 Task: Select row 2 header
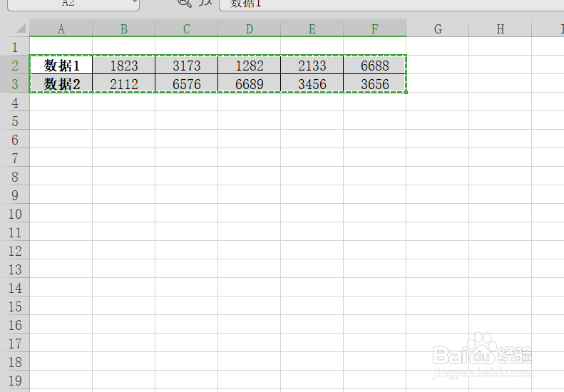15,66
